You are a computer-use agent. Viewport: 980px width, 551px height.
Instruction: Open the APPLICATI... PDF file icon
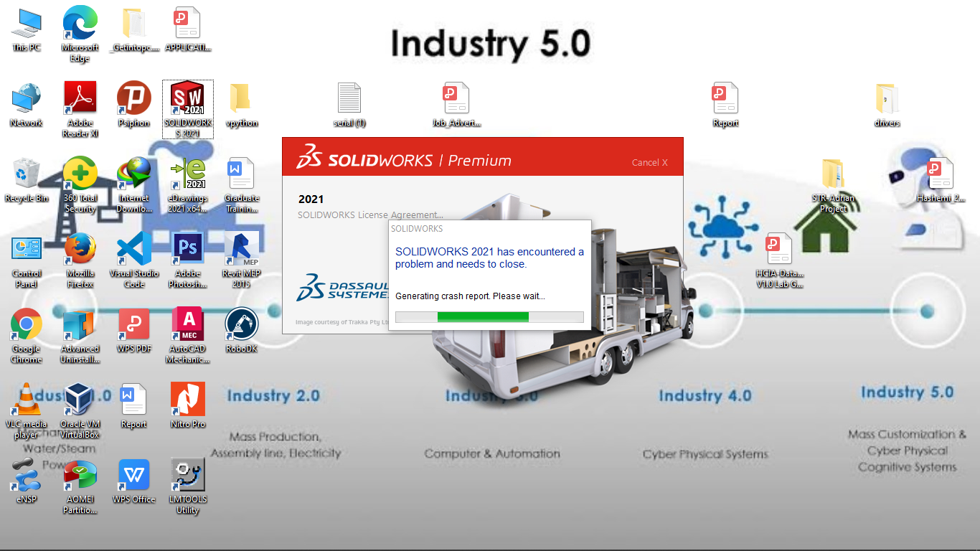click(x=188, y=30)
